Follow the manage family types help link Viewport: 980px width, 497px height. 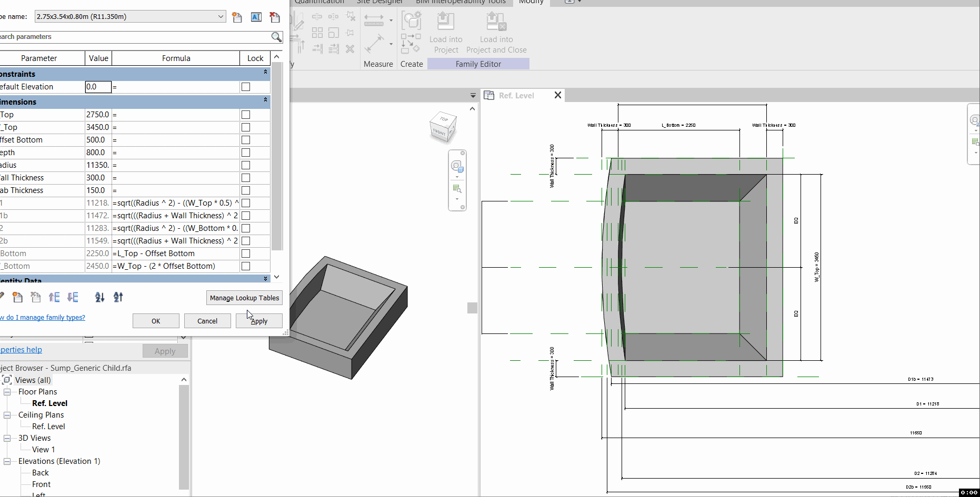pos(42,317)
